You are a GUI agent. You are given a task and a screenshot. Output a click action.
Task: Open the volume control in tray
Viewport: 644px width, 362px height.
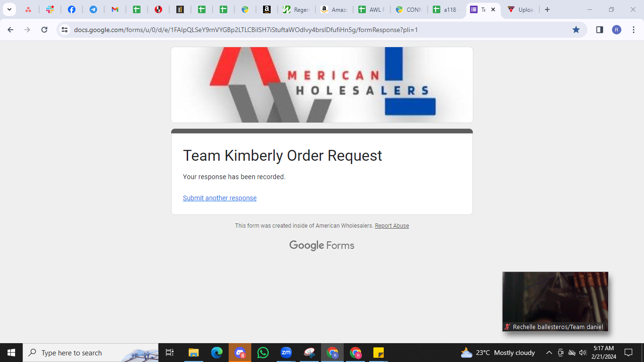click(x=583, y=353)
